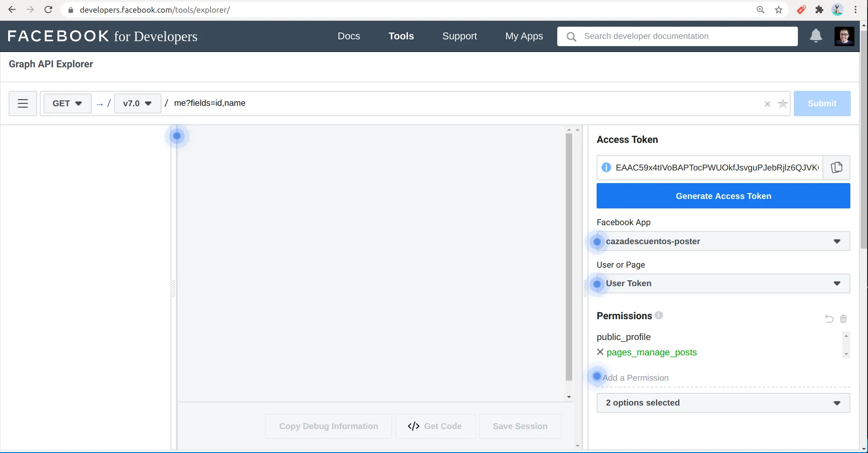Screen dimensions: 868x453
Task: Open the red tag browser extension
Action: tap(801, 9)
